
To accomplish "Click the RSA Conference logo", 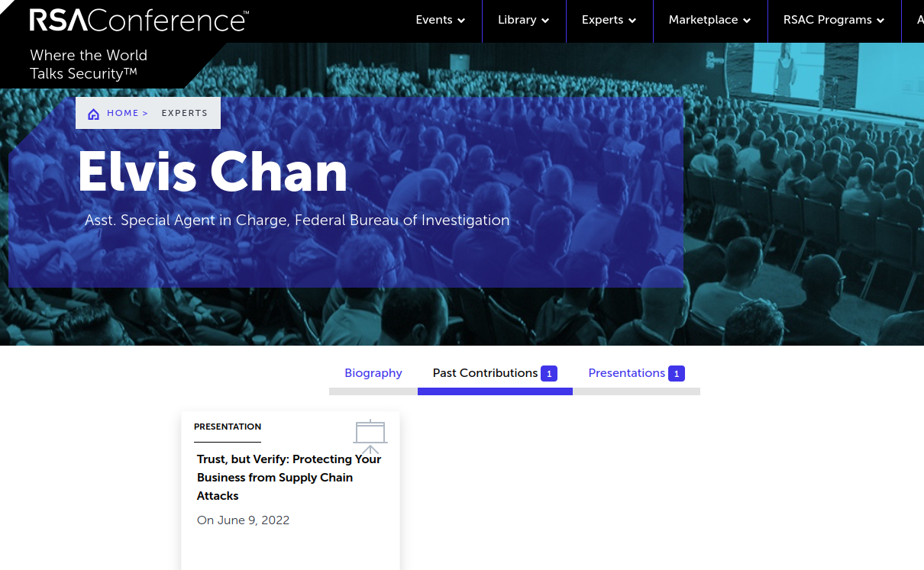I will click(138, 21).
